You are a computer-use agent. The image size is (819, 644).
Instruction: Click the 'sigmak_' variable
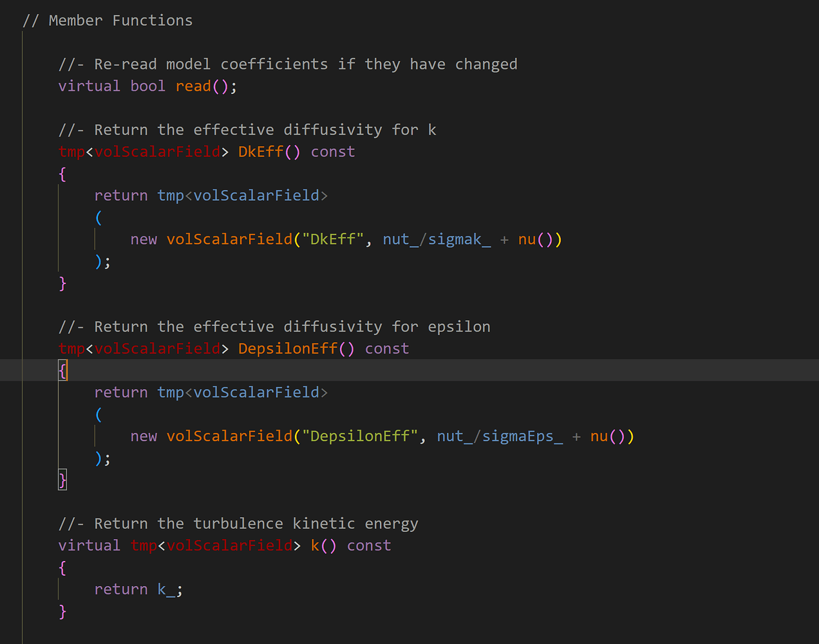459,240
